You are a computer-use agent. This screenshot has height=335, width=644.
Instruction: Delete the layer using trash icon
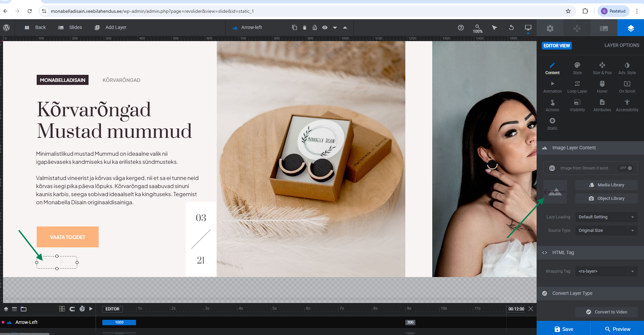(304, 28)
